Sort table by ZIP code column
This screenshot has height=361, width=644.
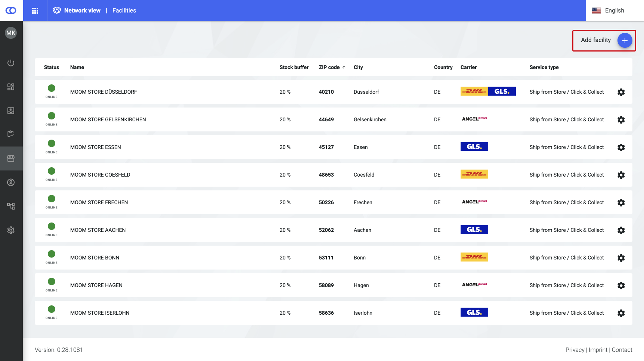[x=329, y=67]
